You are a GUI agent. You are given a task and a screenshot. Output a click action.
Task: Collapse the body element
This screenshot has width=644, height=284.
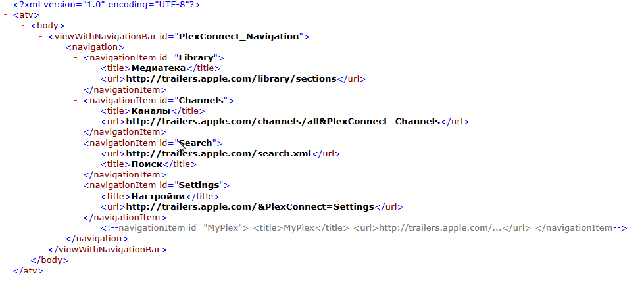(24, 26)
